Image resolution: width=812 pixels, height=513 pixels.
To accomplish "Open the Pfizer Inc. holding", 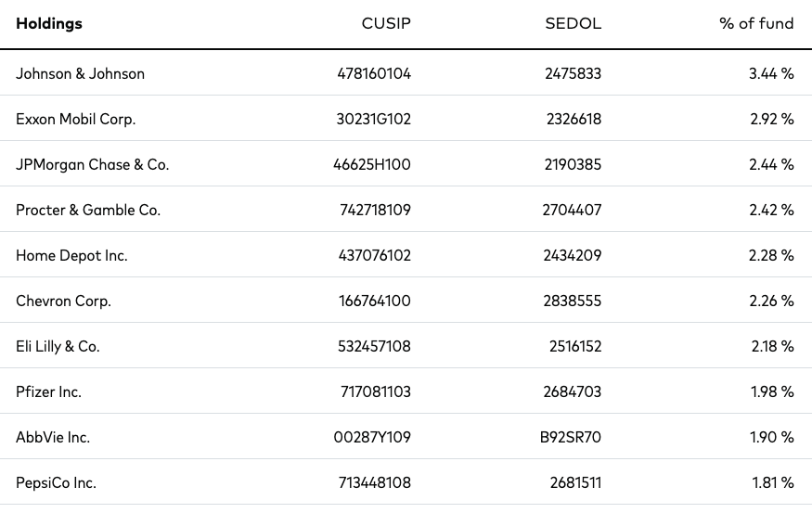I will [48, 391].
